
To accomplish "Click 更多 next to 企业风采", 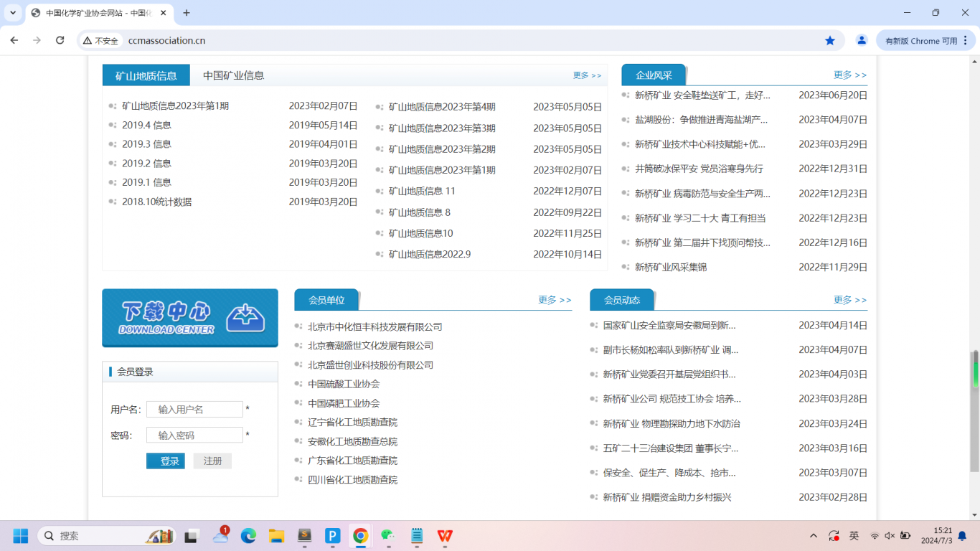I will coord(850,75).
